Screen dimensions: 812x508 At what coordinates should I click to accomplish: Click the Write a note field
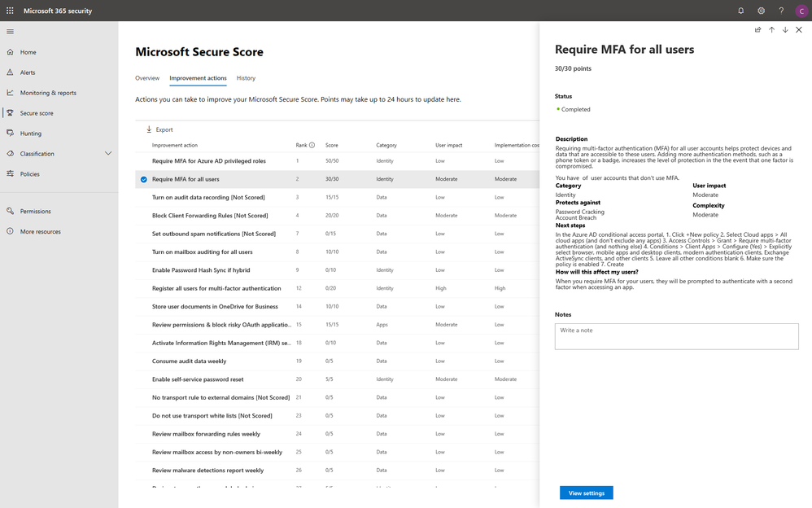pos(676,336)
